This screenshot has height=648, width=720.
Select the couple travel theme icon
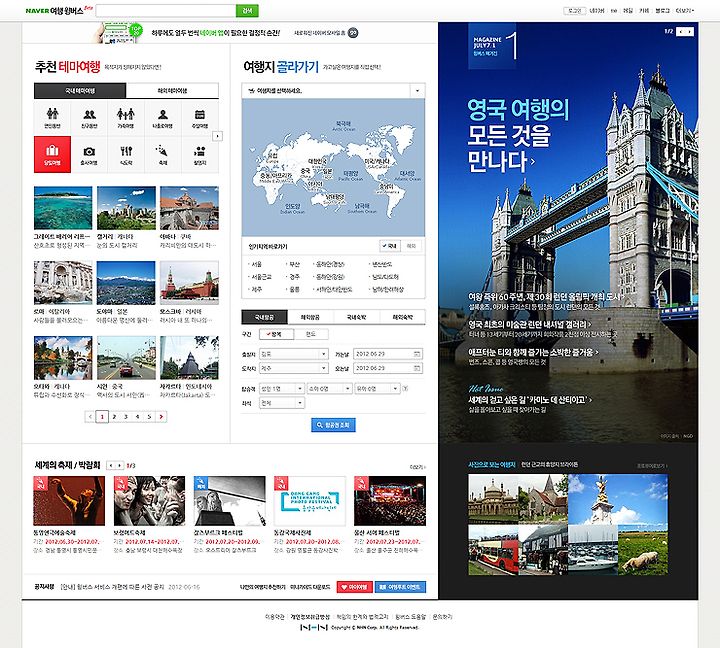pyautogui.click(x=52, y=117)
